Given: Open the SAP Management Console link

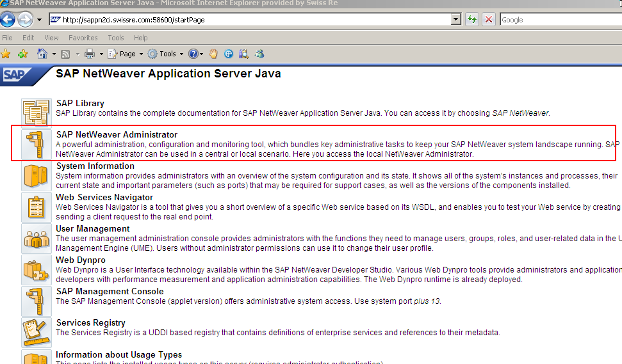Looking at the screenshot, I should tap(110, 291).
